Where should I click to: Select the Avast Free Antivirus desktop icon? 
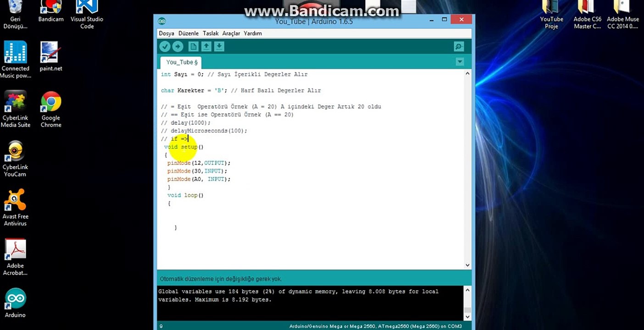click(x=16, y=208)
